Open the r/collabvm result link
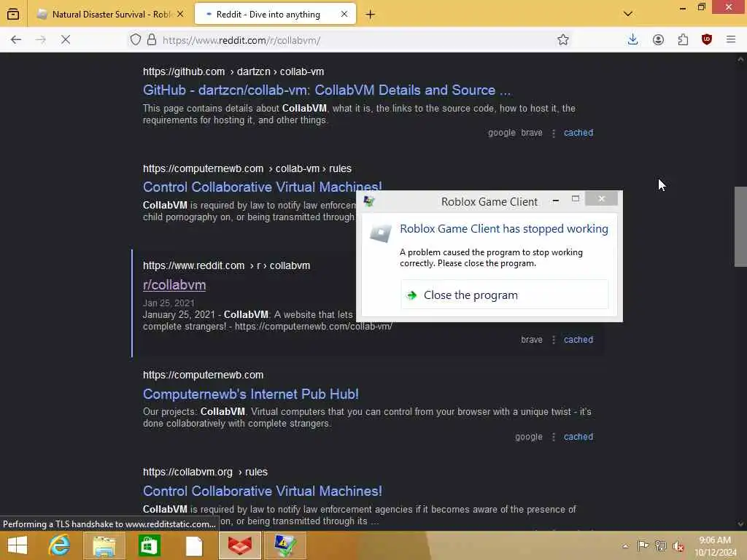 (x=174, y=285)
